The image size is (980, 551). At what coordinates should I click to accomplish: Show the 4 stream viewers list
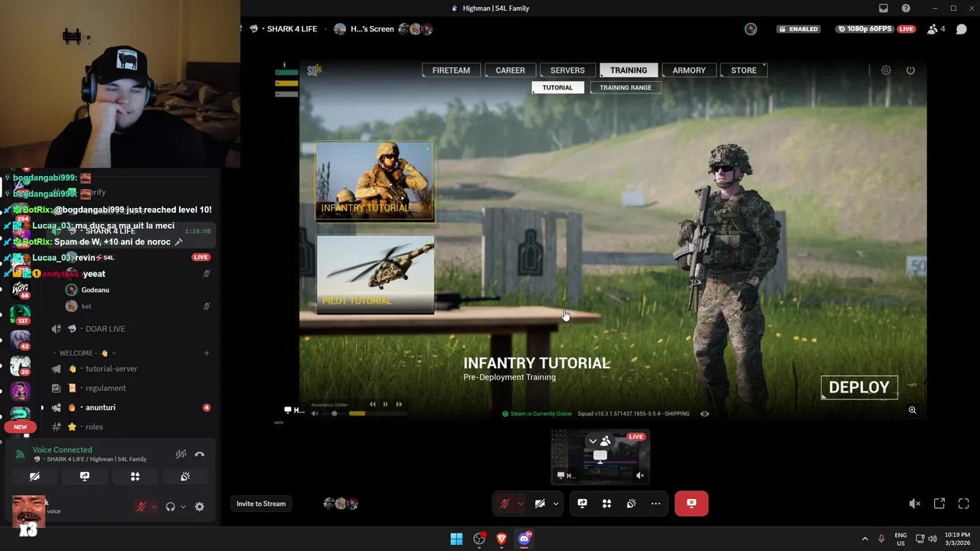936,29
